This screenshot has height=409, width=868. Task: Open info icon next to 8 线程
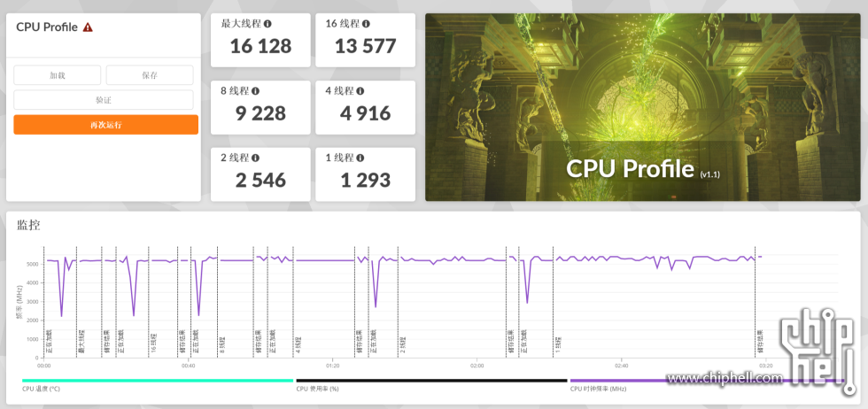point(255,91)
